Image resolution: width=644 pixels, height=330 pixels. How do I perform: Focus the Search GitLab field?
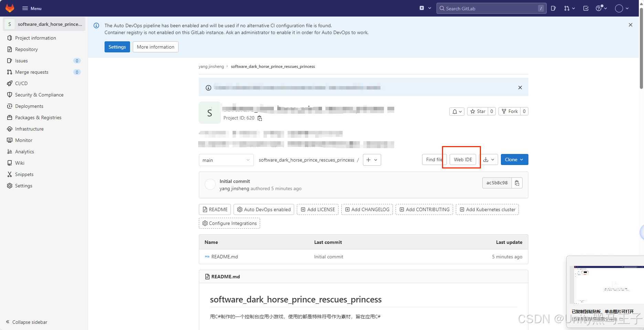(x=491, y=8)
